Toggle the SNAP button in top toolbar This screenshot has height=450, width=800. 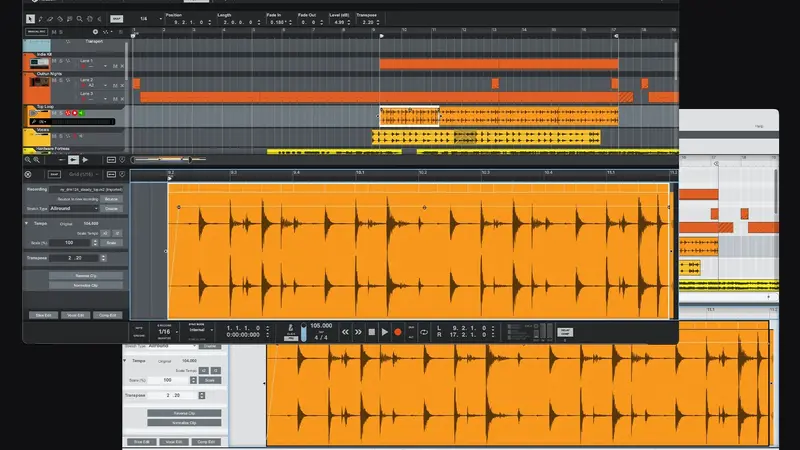click(117, 19)
